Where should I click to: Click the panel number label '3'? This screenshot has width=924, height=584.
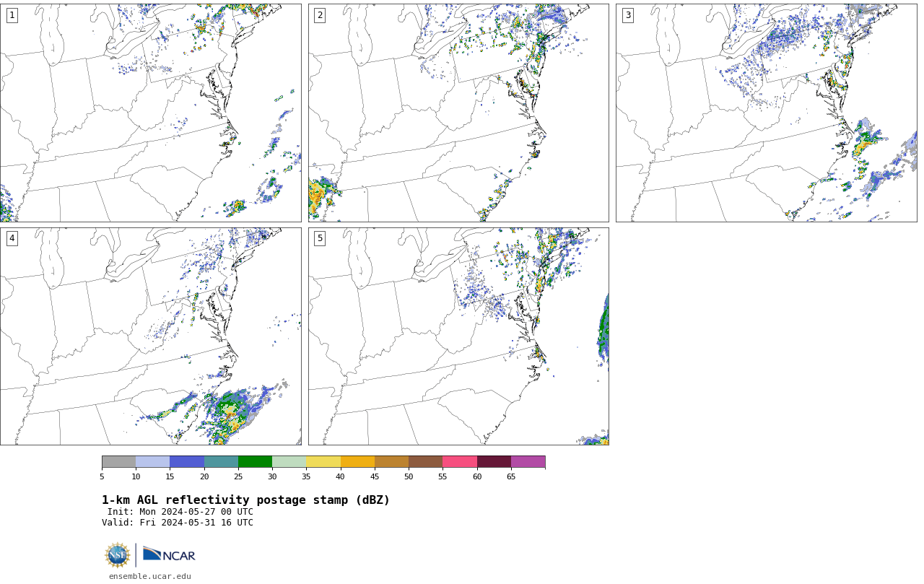click(x=627, y=15)
